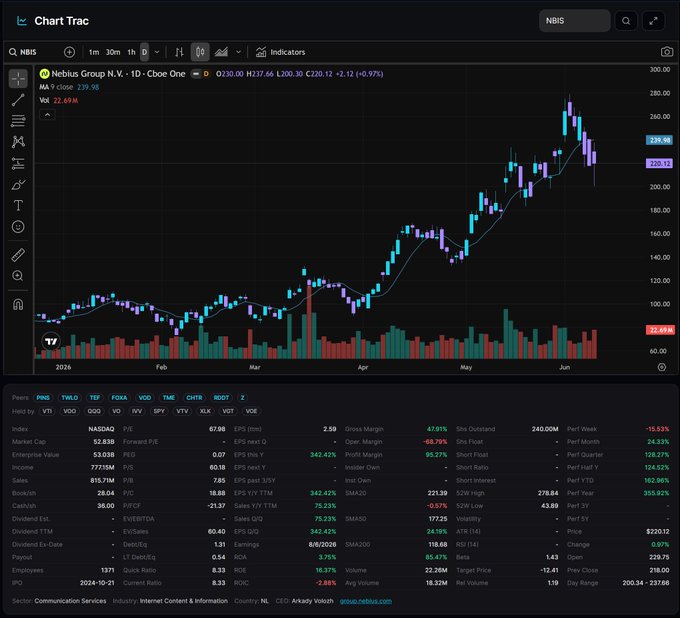Select the crosshair cursor tool

point(18,79)
